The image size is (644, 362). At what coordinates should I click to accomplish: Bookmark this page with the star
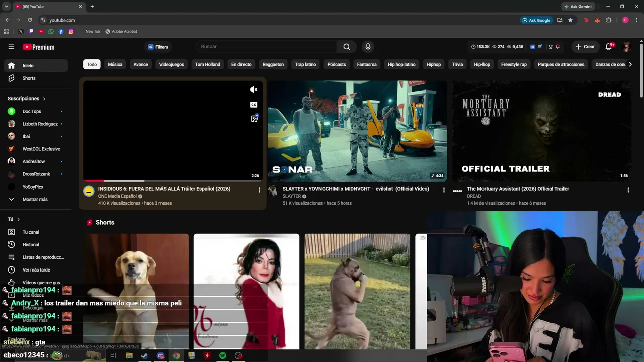570,20
